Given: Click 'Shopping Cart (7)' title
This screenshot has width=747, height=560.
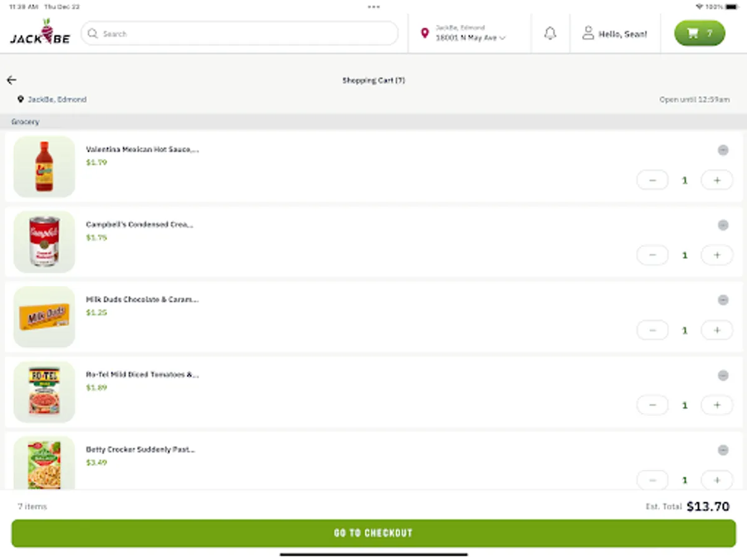Looking at the screenshot, I should click(x=374, y=80).
